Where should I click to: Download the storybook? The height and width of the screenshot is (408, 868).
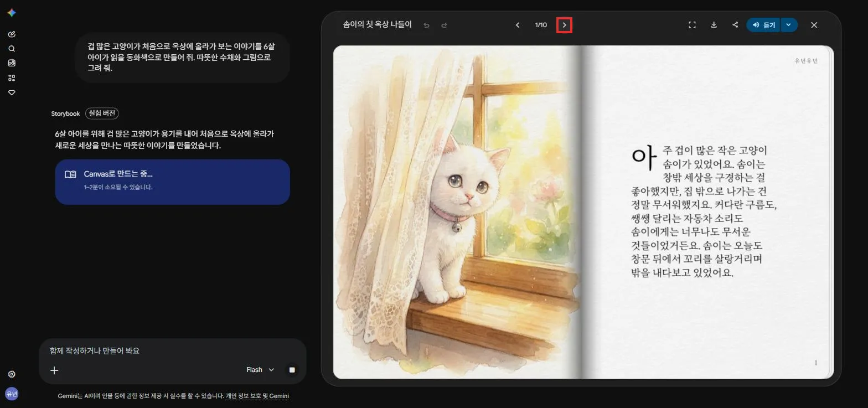(x=714, y=25)
